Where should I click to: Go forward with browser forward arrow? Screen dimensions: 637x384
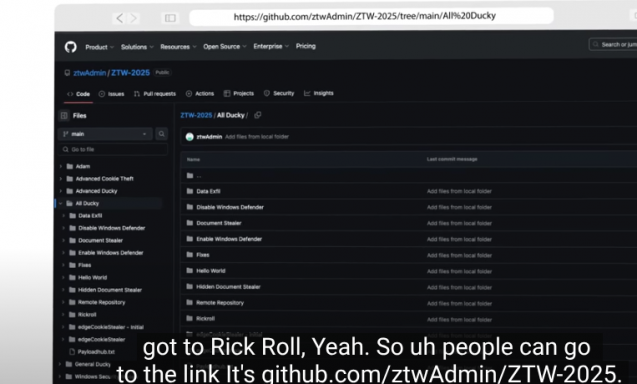tap(134, 18)
